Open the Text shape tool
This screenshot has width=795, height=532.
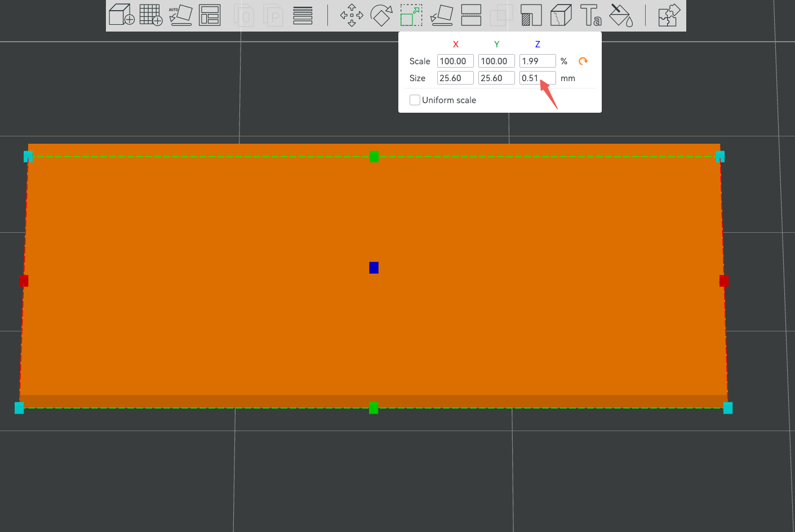(591, 15)
